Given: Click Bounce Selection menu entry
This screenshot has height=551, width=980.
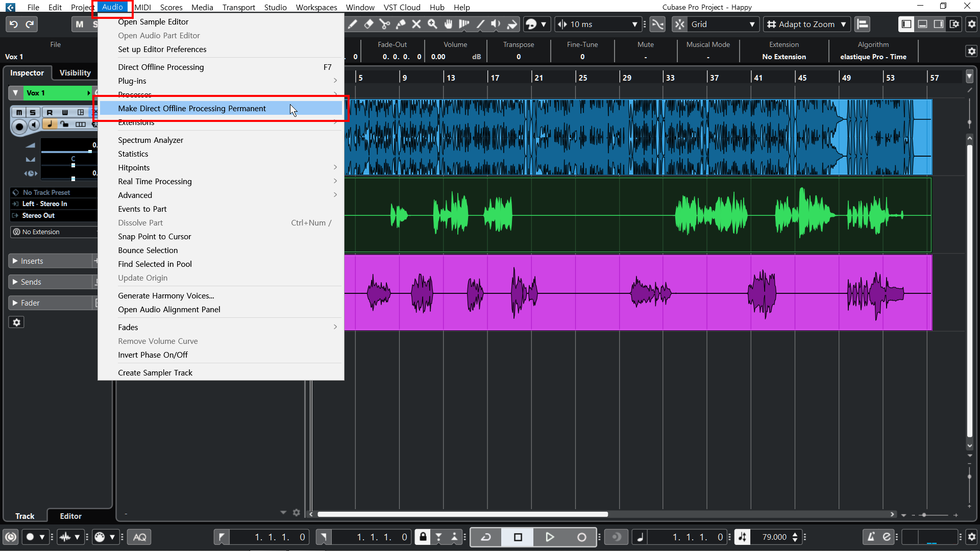Looking at the screenshot, I should [x=148, y=250].
